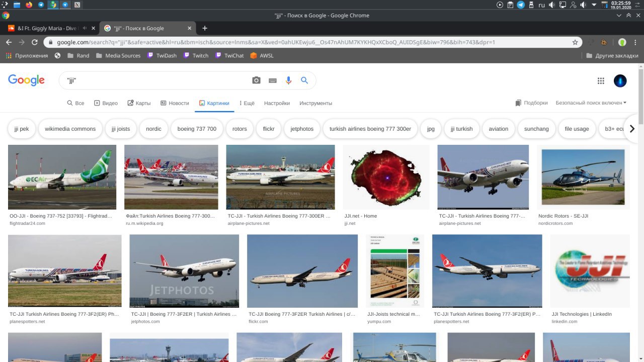Close the SoundCloud tab
This screenshot has width=644, height=362.
[93, 28]
